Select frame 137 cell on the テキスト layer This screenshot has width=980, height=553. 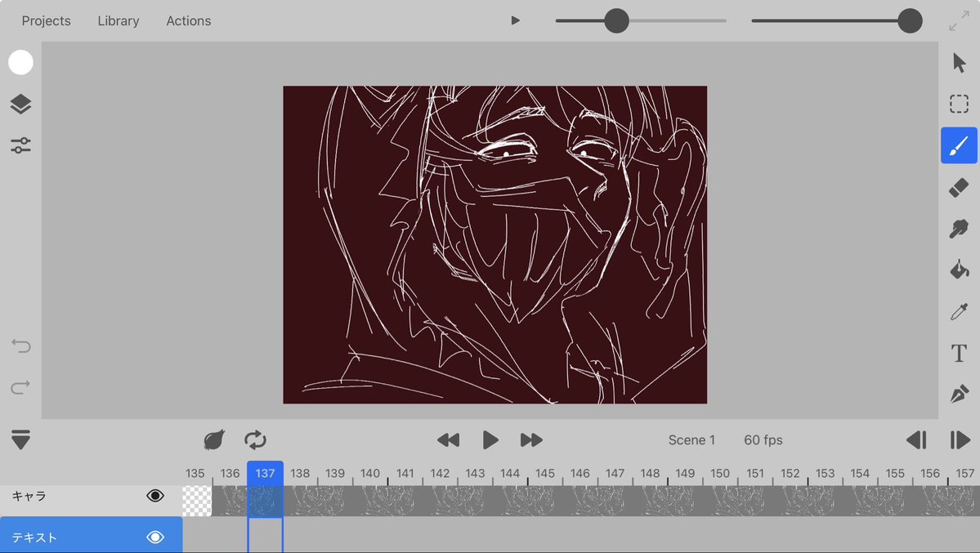click(x=265, y=535)
